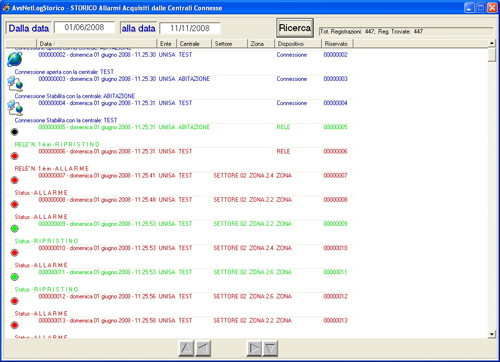This screenshot has width=500, height=362.
Task: Click the green dot of record 000000011
Action: [14, 277]
